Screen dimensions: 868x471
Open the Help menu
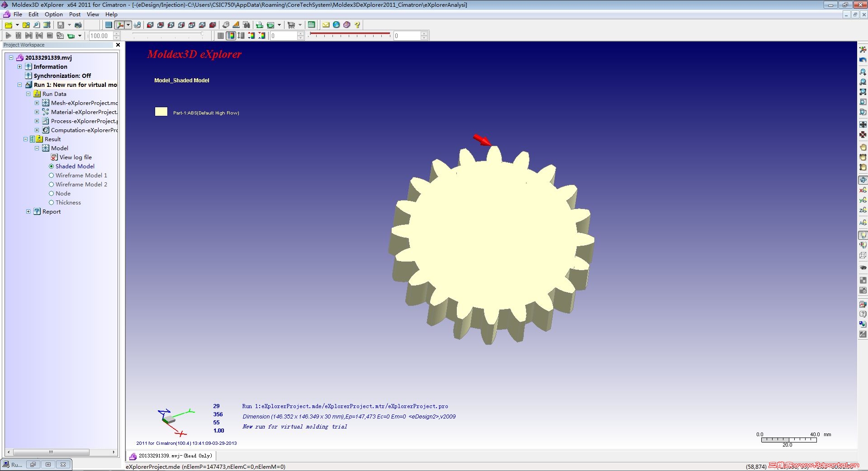(x=111, y=14)
